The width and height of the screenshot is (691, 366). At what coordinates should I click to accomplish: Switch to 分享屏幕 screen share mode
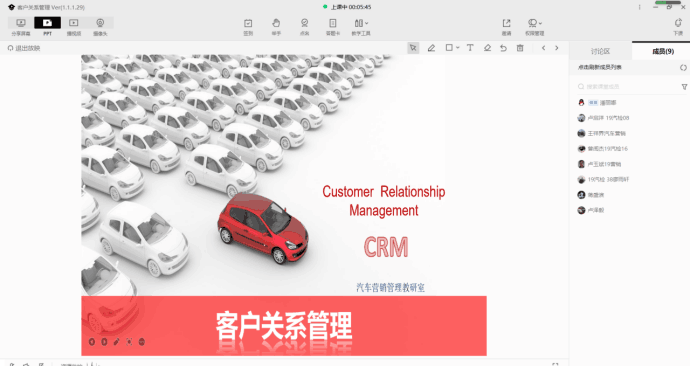(21, 27)
